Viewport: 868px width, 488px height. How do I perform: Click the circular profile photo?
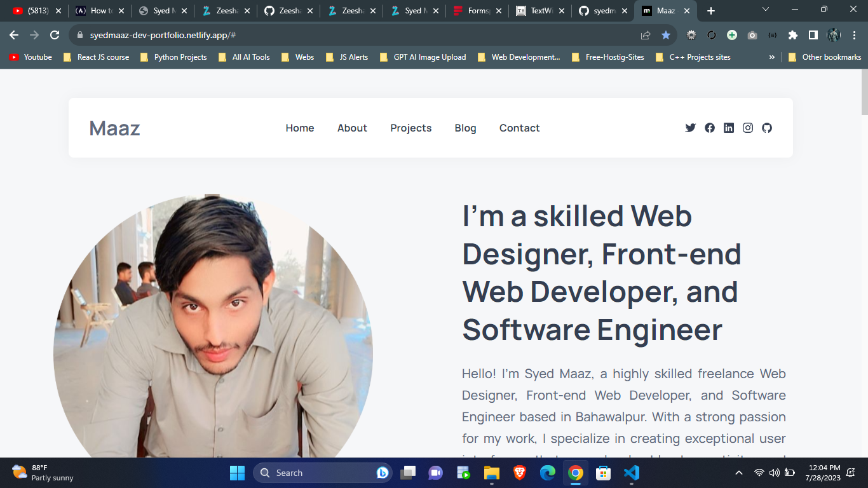[213, 327]
